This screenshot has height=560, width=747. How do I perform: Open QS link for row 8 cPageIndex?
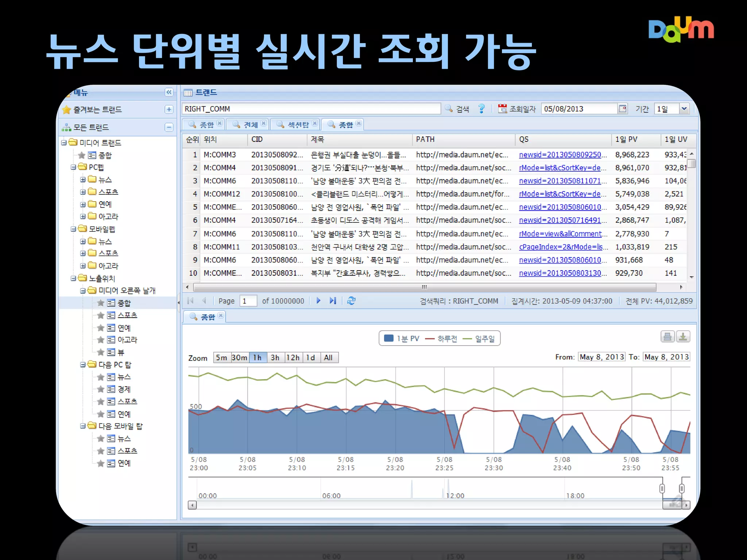[564, 247]
